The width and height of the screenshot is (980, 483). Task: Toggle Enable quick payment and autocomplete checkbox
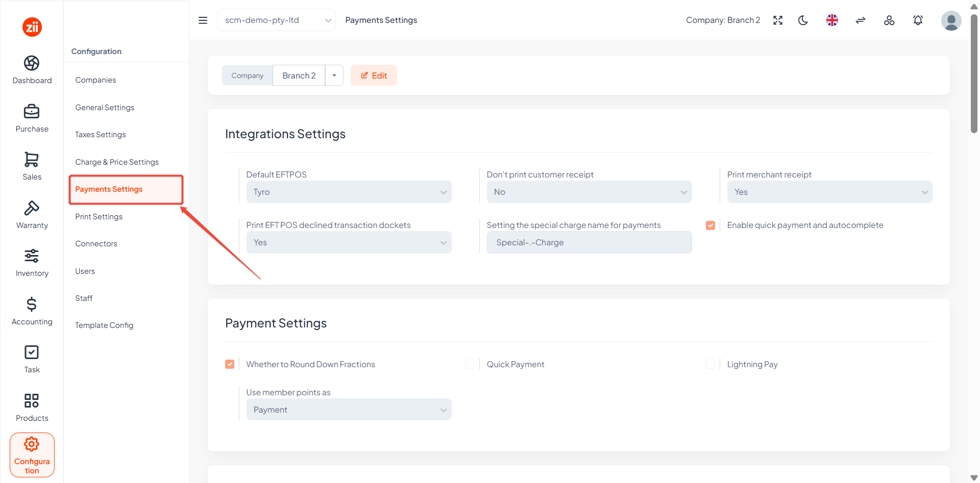(710, 225)
